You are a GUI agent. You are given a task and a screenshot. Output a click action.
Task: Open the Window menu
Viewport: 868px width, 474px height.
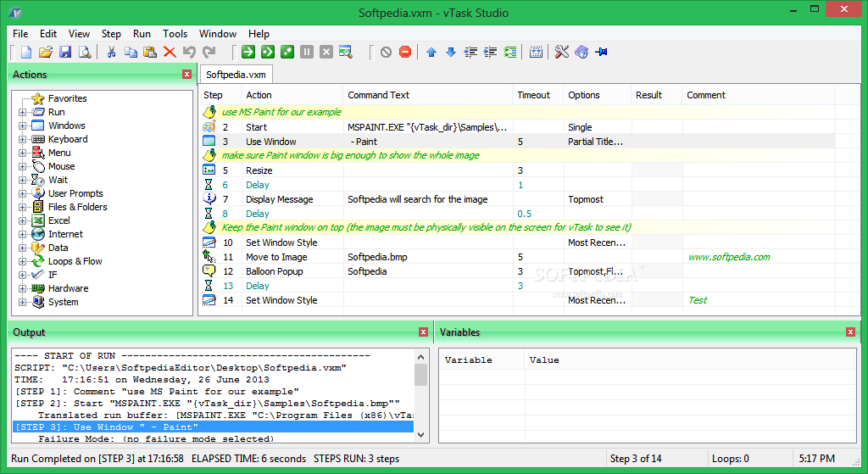[218, 34]
